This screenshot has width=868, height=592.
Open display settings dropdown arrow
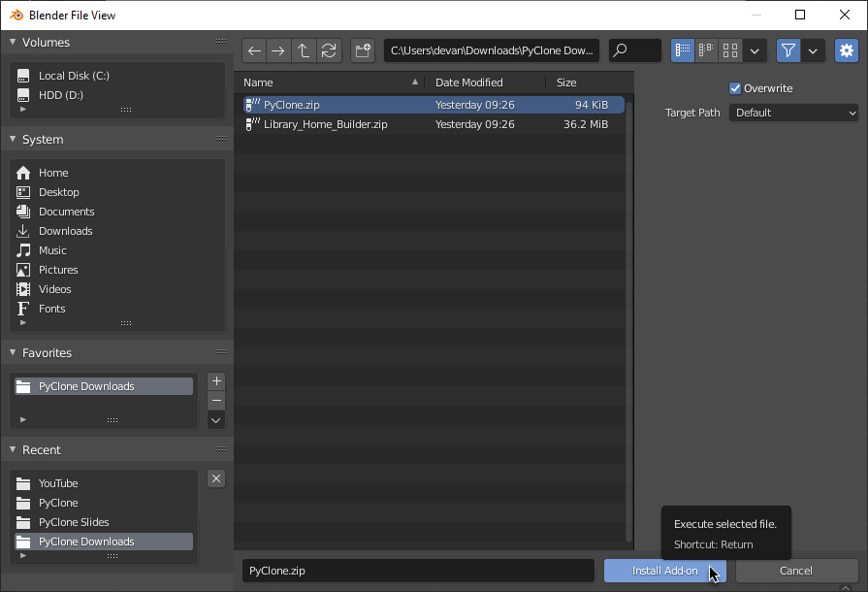click(x=755, y=50)
